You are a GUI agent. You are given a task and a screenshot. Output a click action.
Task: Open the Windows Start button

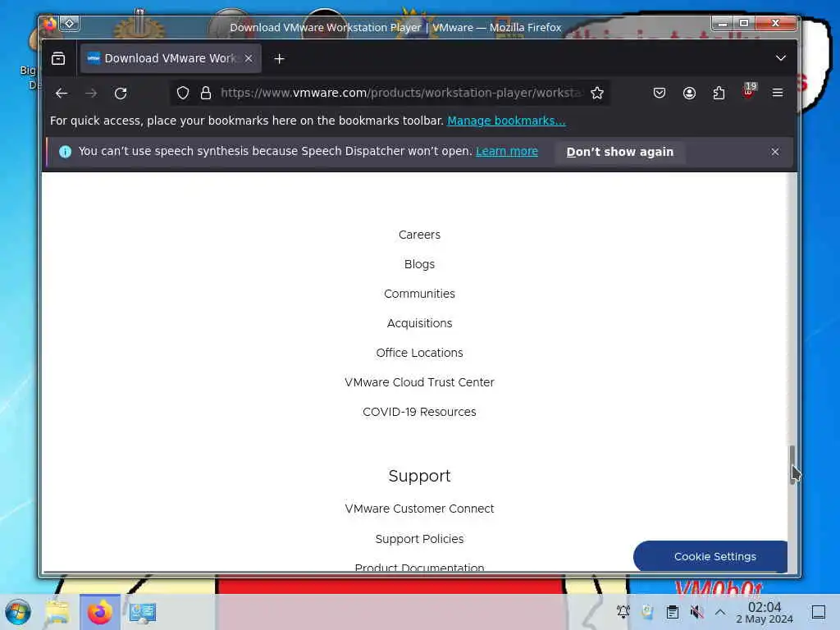[18, 612]
